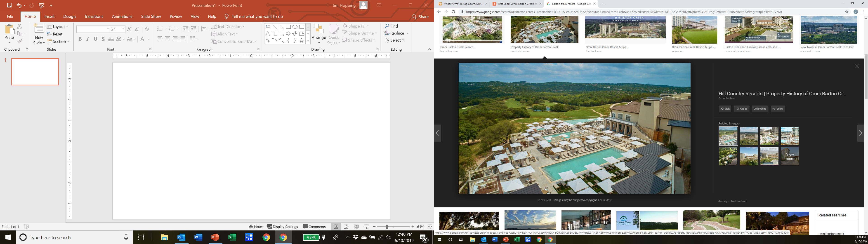Open Comments pane from status bar
This screenshot has width=868, height=244.
[314, 227]
